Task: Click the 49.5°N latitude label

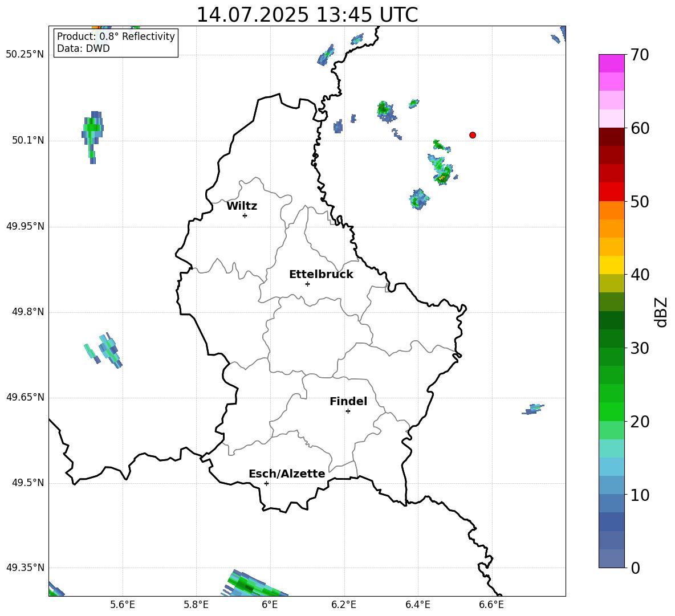Action: click(x=28, y=483)
